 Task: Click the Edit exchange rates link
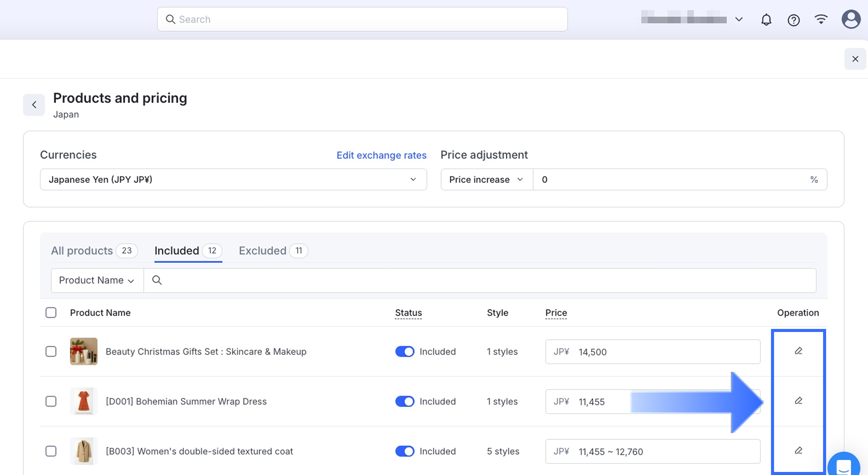[x=381, y=155]
